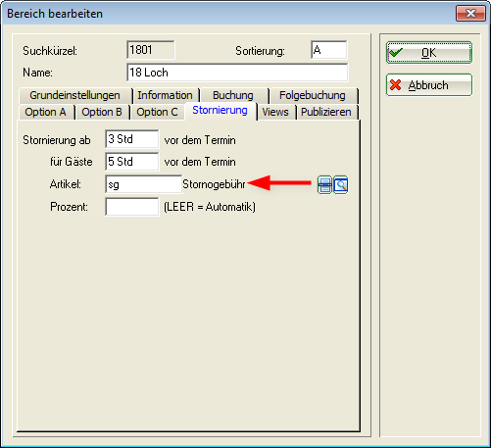Switch to Option B tab
Screen dimensions: 491x448
point(102,112)
